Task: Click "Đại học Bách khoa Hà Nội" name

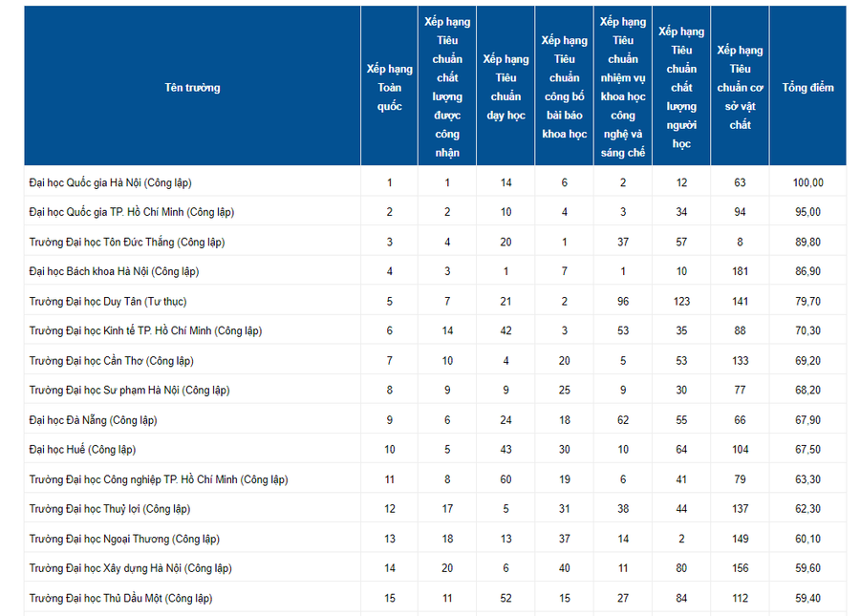Action: point(114,272)
